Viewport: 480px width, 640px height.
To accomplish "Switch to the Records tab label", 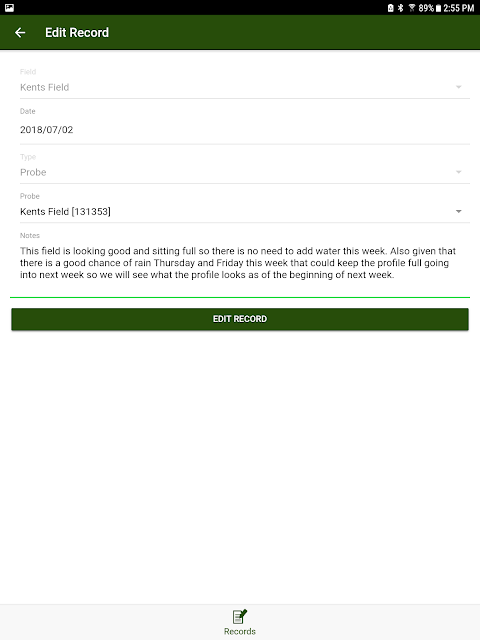I will [240, 631].
